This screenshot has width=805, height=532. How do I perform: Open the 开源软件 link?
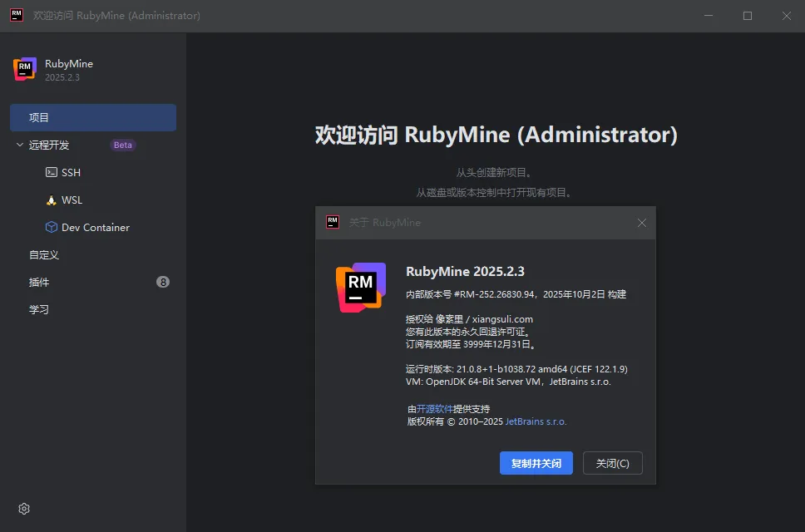[x=435, y=409]
